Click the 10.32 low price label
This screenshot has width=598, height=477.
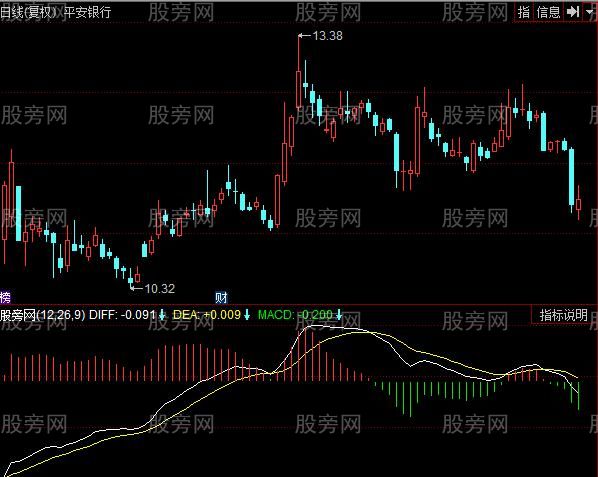coord(160,289)
